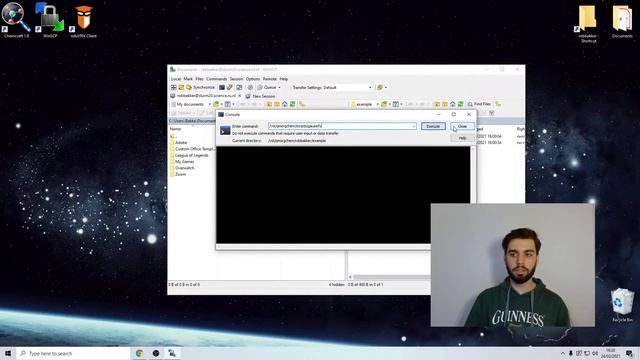Open the Mark menu in WinSCP
This screenshot has height=360, width=640.
[188, 79]
